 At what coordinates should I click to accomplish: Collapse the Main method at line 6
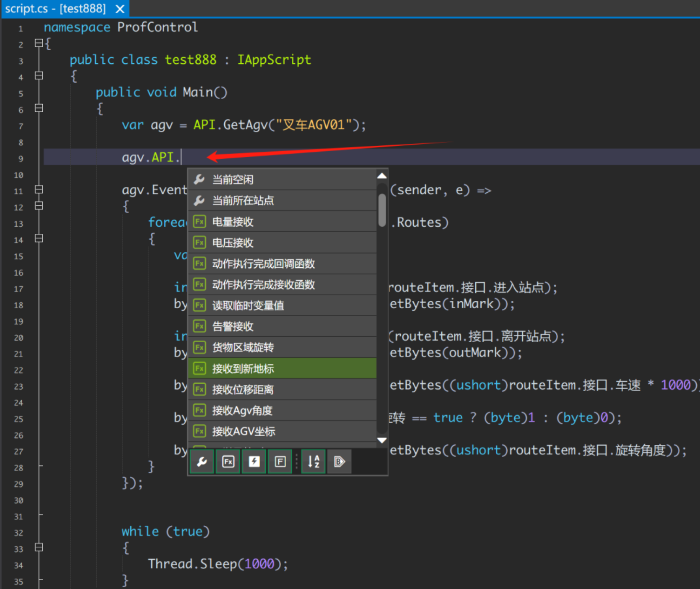tap(39, 108)
